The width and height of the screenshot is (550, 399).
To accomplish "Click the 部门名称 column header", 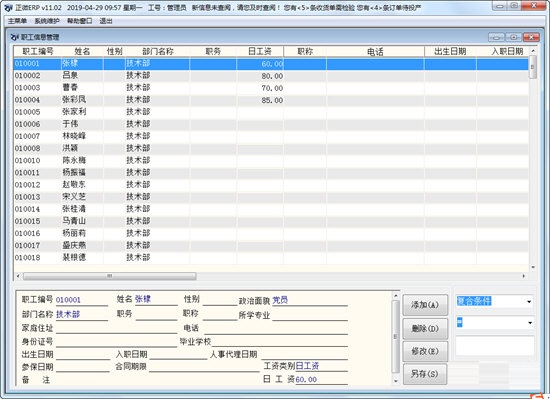I will click(x=157, y=52).
